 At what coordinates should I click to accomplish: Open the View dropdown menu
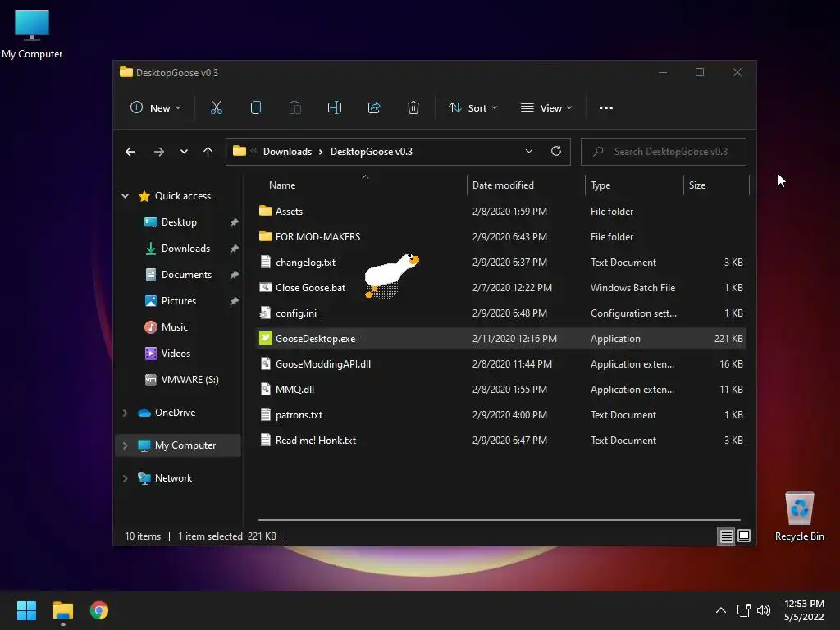546,107
